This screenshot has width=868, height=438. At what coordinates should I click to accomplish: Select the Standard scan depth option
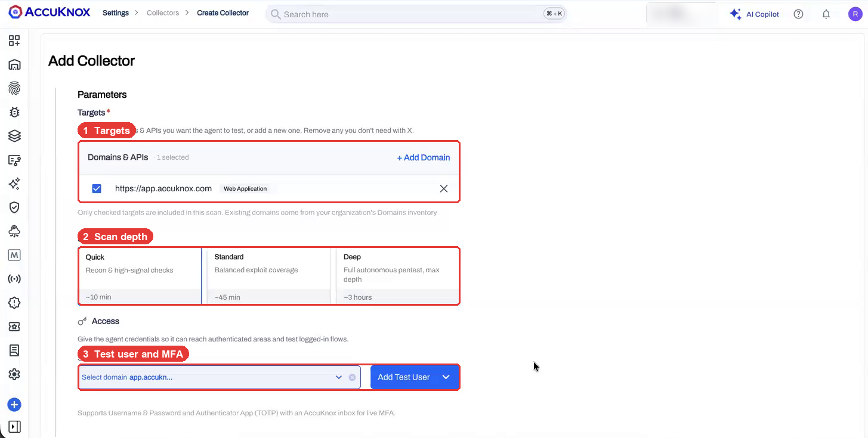pyautogui.click(x=269, y=276)
